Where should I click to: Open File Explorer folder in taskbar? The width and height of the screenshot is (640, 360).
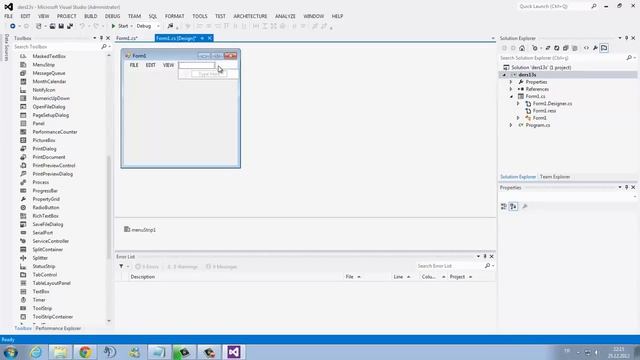(60, 352)
